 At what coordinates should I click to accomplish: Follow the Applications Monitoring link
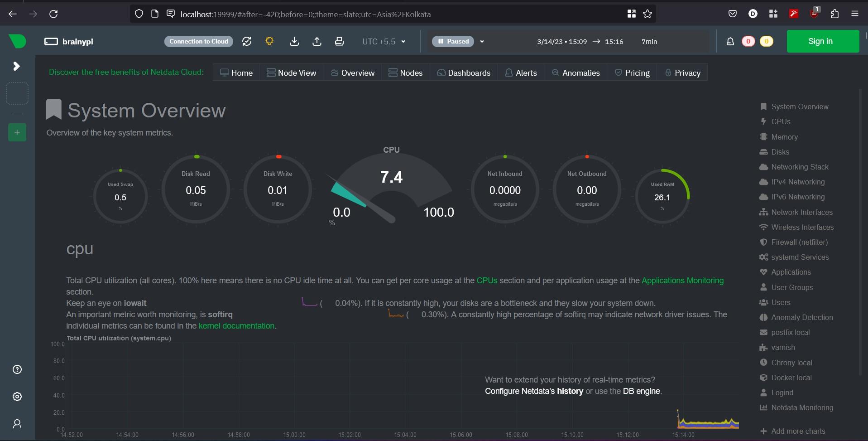tap(682, 281)
